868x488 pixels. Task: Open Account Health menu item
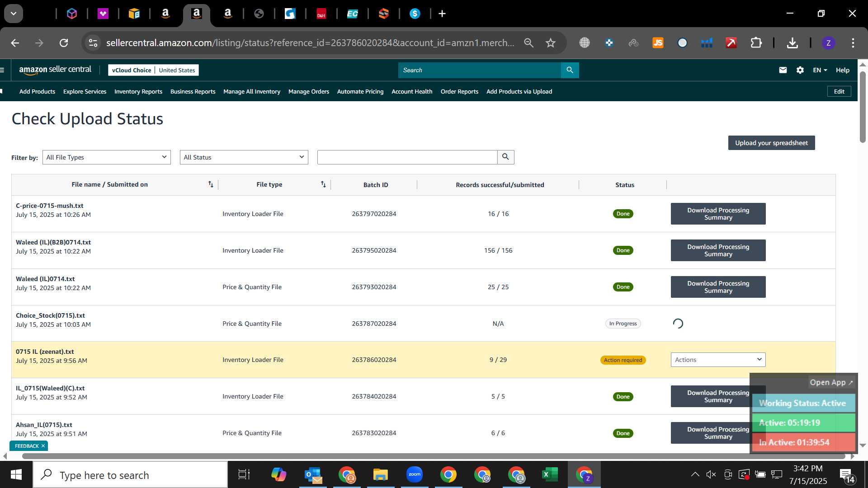pos(412,92)
